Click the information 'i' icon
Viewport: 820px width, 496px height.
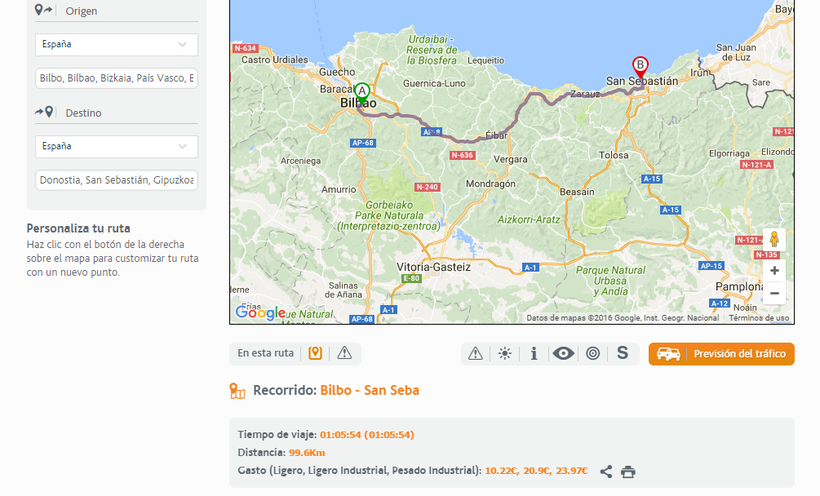point(534,353)
